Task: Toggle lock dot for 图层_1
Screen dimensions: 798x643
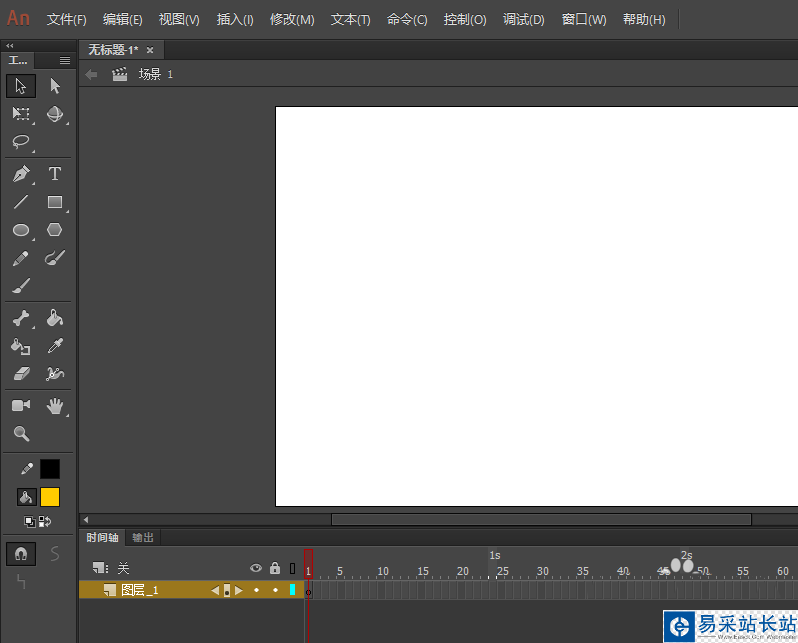Action: [275, 590]
